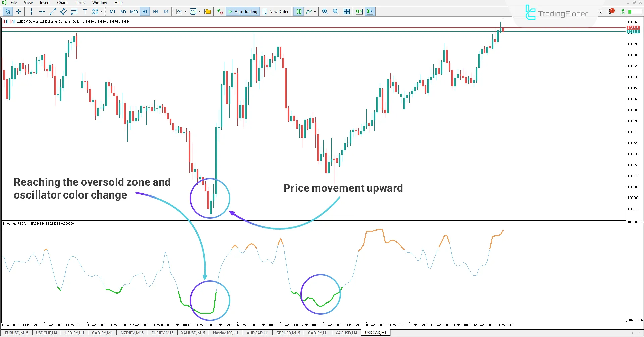The height and width of the screenshot is (337, 644).
Task: Open the Templates folder icon
Action: (207, 11)
